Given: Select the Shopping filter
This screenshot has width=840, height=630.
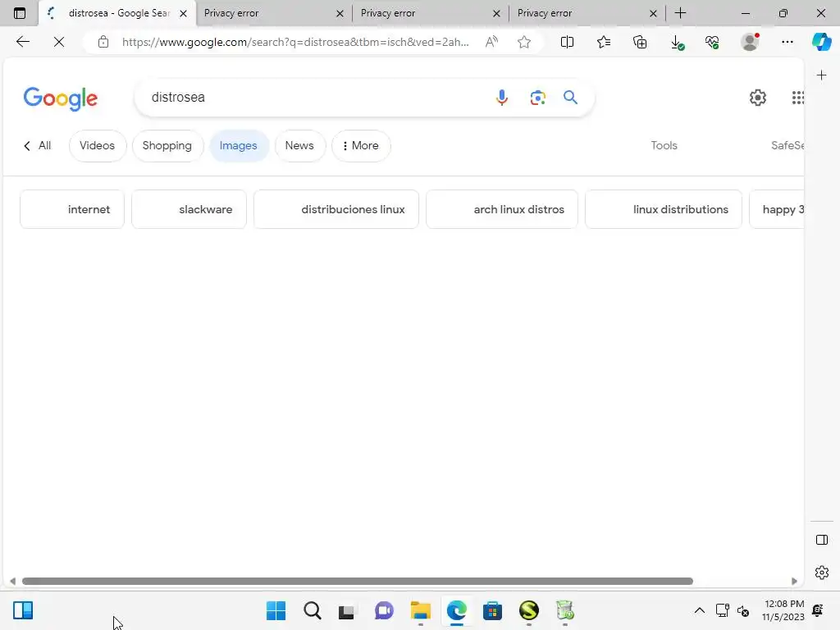Looking at the screenshot, I should pos(167,146).
